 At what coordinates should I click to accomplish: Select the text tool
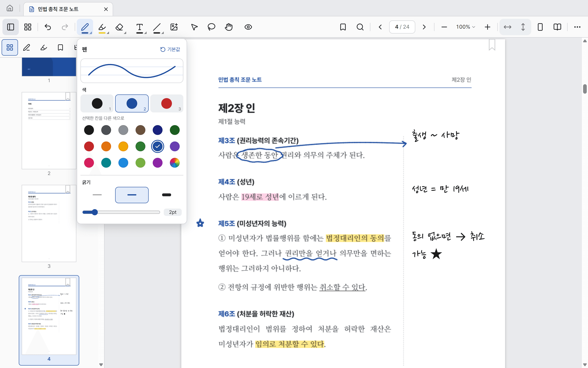coord(139,27)
